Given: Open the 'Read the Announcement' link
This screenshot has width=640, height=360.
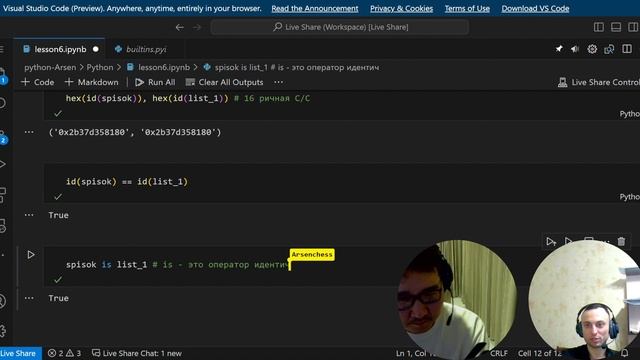Looking at the screenshot, I should pyautogui.click(x=315, y=9).
